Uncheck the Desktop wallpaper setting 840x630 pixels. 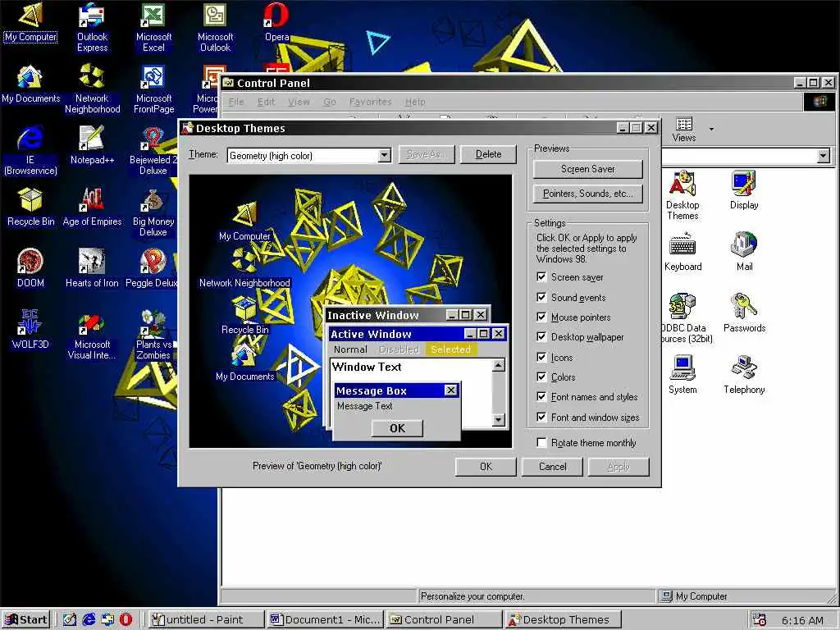tap(541, 337)
